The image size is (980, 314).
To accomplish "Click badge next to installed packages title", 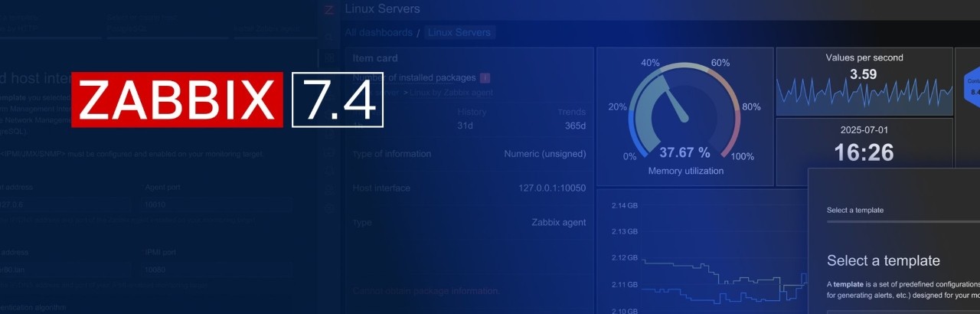I will [x=485, y=78].
